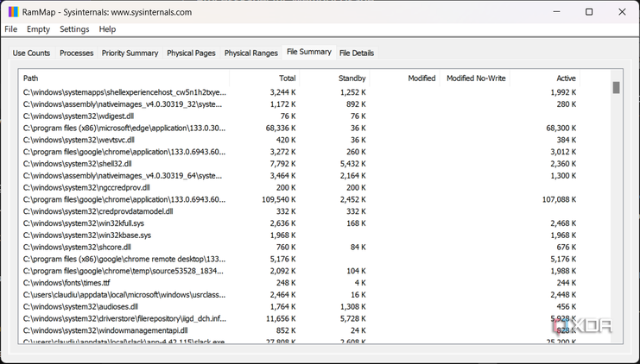Click the 68,336 K total value
The image size is (640, 364).
pos(281,128)
